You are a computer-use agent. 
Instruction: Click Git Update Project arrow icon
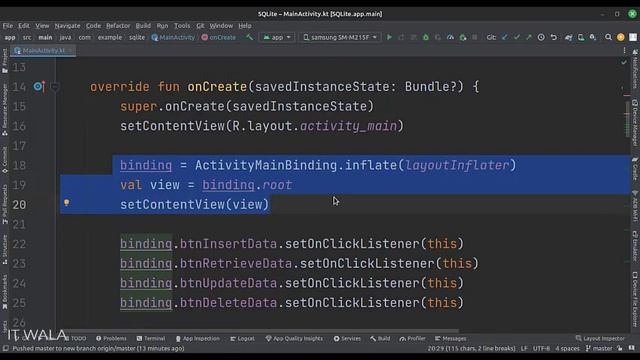pos(505,37)
